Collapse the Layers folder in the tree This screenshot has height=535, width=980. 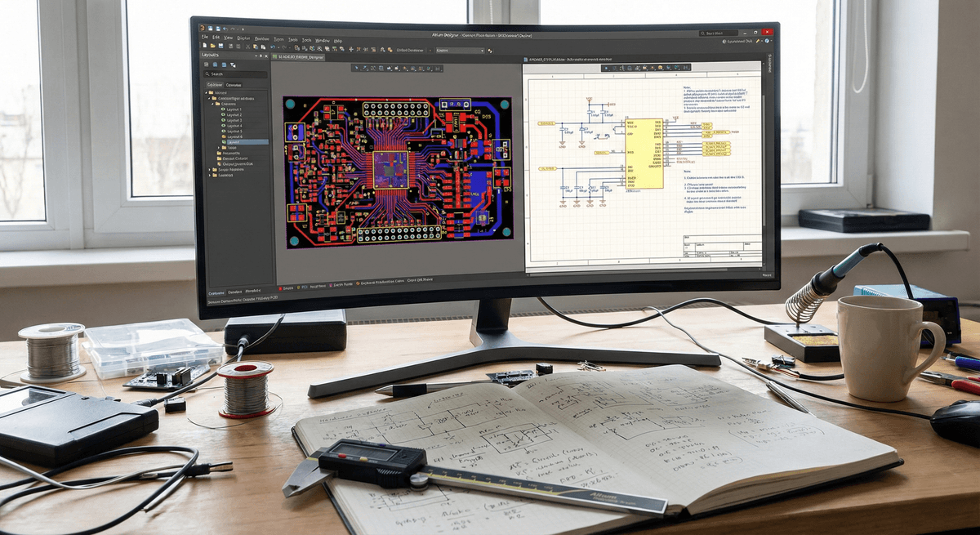coord(212,104)
